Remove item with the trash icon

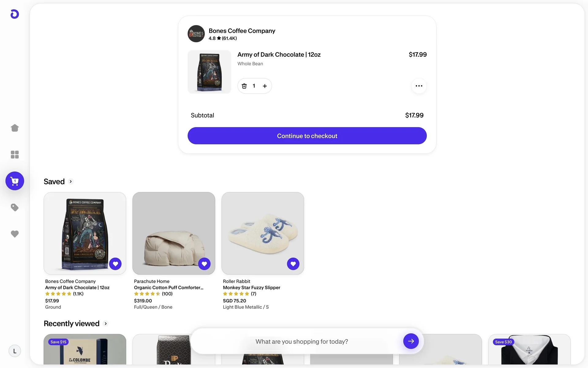click(x=244, y=86)
